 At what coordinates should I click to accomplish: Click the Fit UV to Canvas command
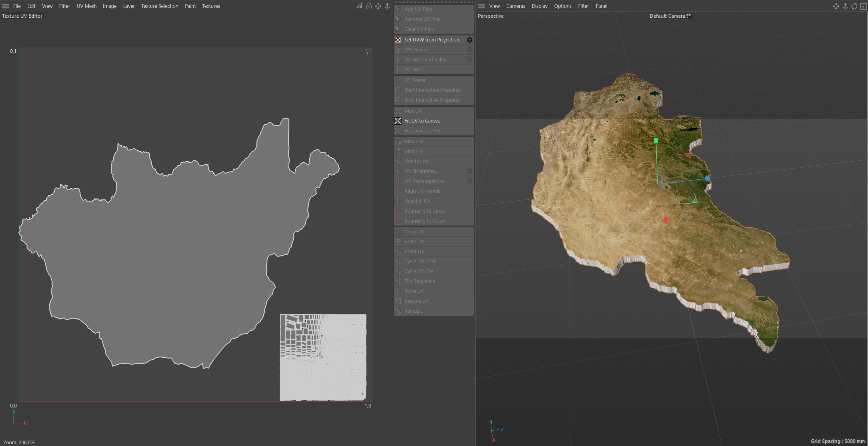coord(422,121)
